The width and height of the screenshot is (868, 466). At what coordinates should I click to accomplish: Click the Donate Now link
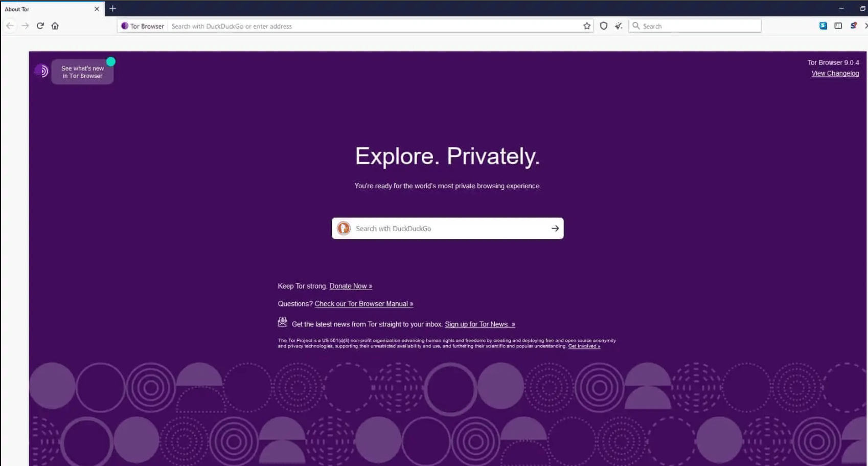351,286
